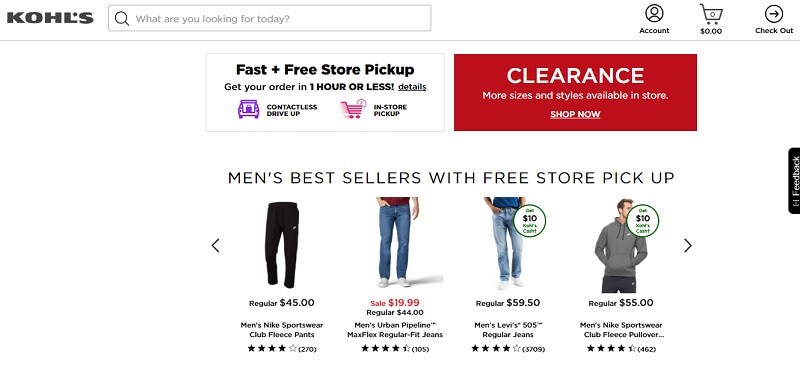This screenshot has width=800, height=366.
Task: Open the Urban Pipeline jeans image
Action: (395, 242)
